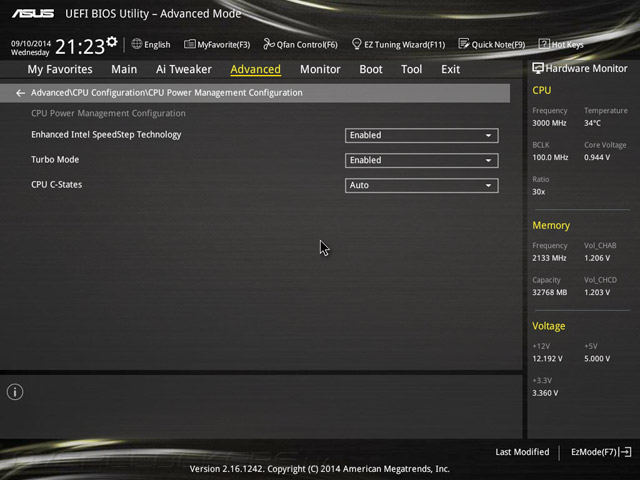This screenshot has width=640, height=480.
Task: Open Qfan Control fan icon
Action: pyautogui.click(x=269, y=44)
